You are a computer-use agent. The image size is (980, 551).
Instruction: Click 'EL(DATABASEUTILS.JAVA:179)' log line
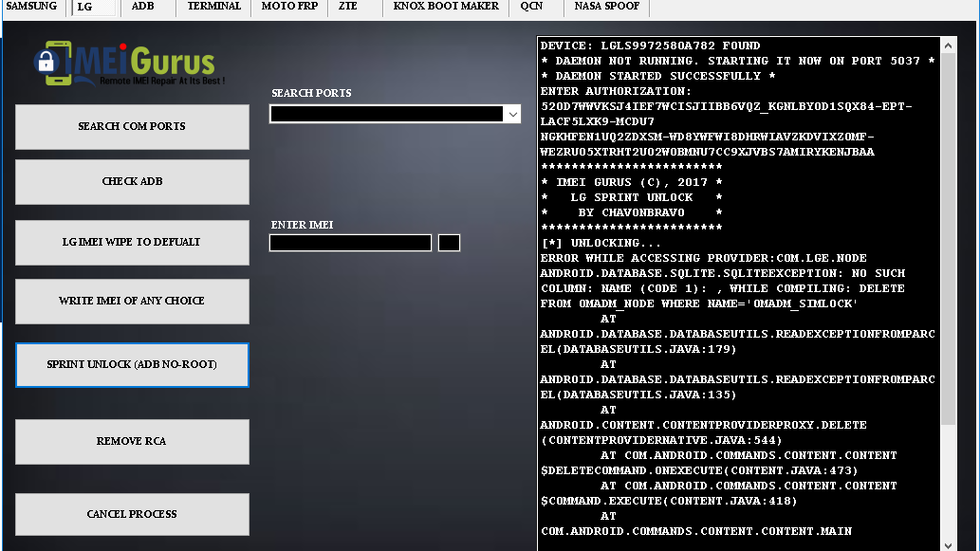pos(638,349)
